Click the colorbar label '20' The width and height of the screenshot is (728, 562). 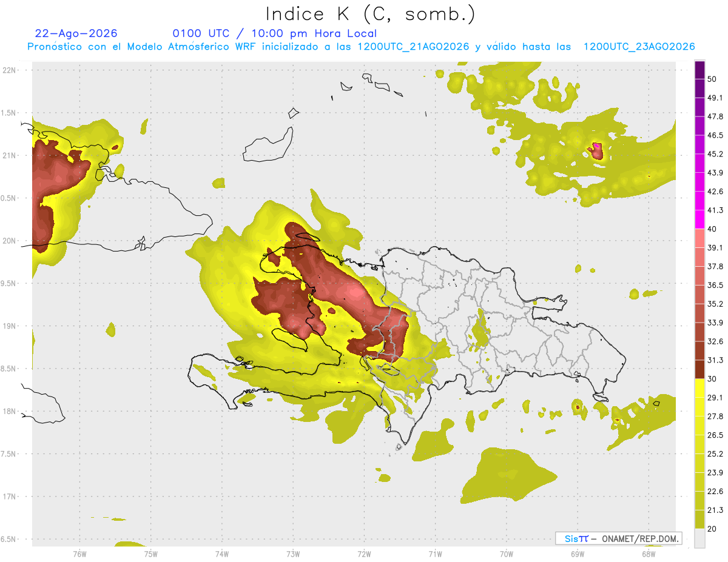tap(713, 529)
